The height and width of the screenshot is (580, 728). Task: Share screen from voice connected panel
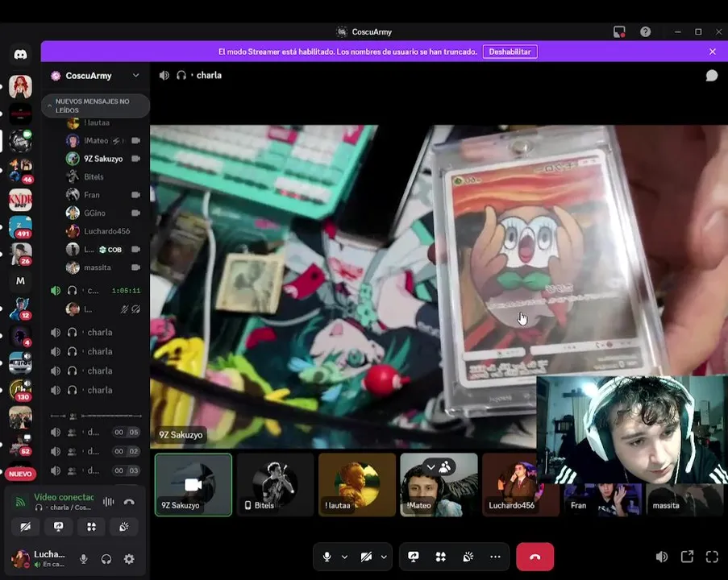click(x=59, y=527)
